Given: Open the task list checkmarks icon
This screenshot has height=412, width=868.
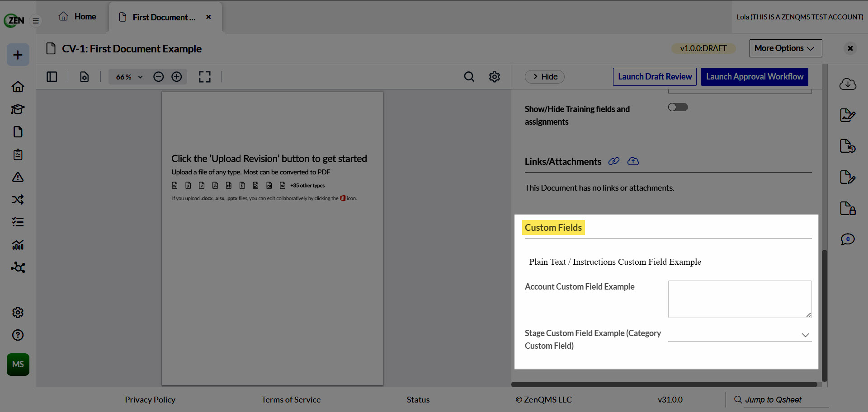Looking at the screenshot, I should click(x=18, y=222).
